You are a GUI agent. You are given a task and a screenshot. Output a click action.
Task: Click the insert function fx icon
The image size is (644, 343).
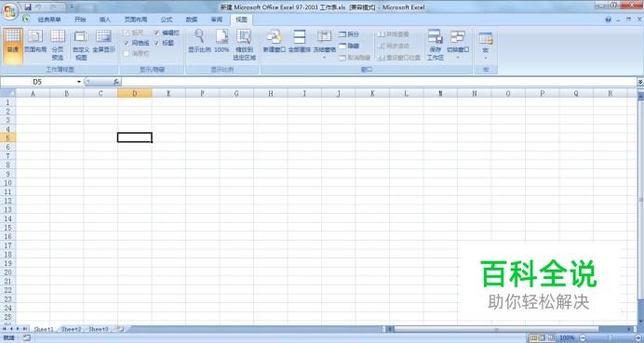tap(116, 82)
